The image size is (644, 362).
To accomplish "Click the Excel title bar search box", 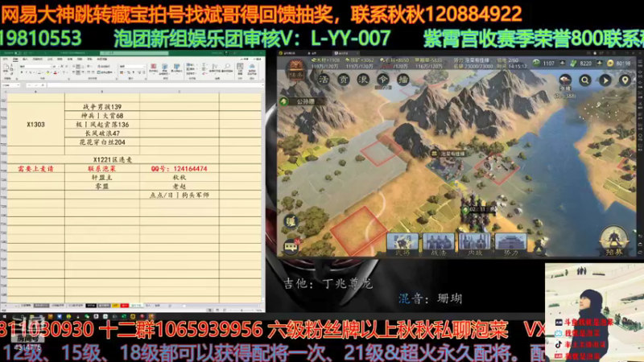I will coord(134,53).
